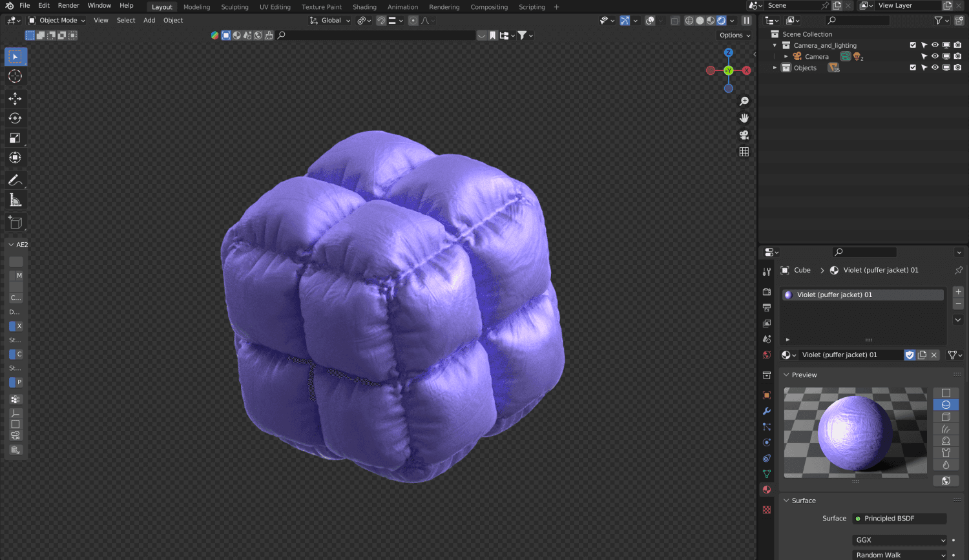The image size is (969, 560).
Task: Select flat plane preview shape
Action: (x=946, y=393)
